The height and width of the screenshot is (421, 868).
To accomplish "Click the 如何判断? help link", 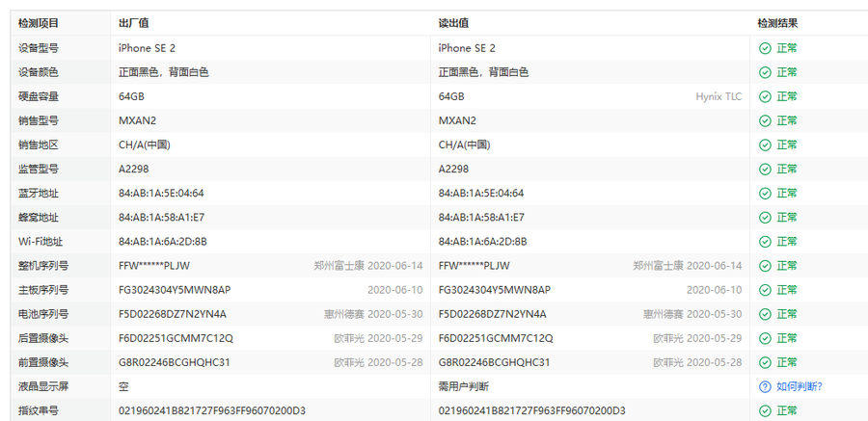I will 799,386.
